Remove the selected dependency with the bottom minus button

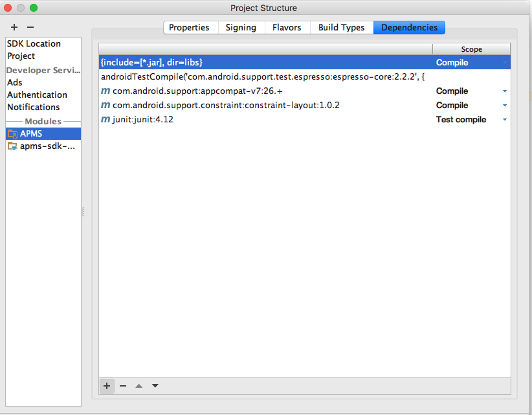tap(123, 386)
